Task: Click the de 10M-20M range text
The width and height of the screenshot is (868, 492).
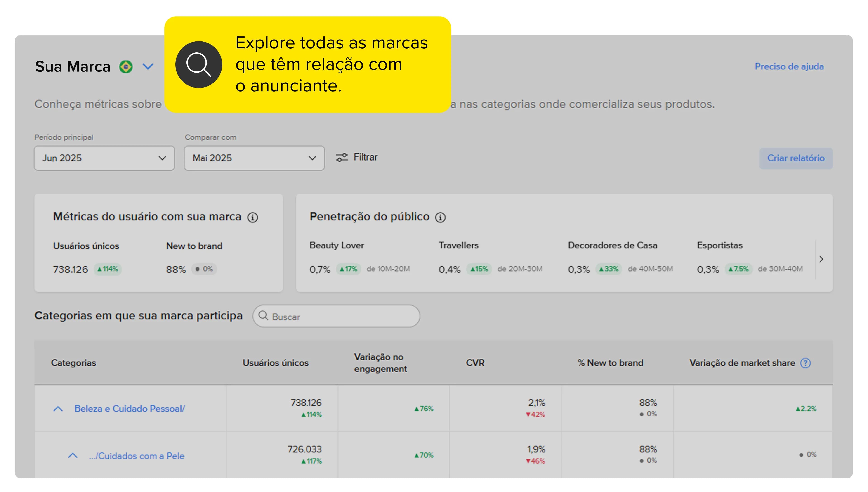Action: [388, 269]
